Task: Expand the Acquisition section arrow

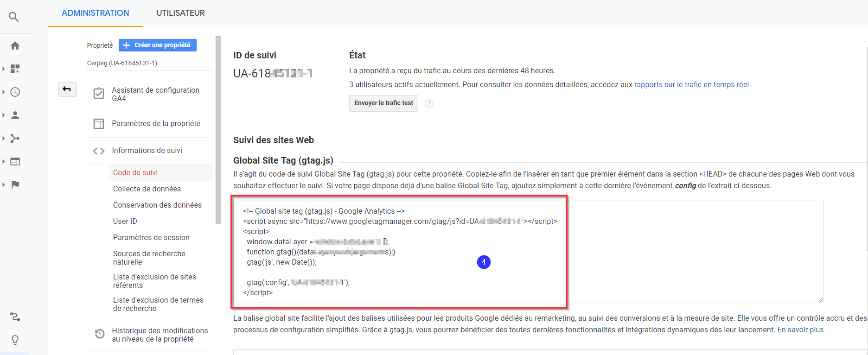Action: point(4,138)
